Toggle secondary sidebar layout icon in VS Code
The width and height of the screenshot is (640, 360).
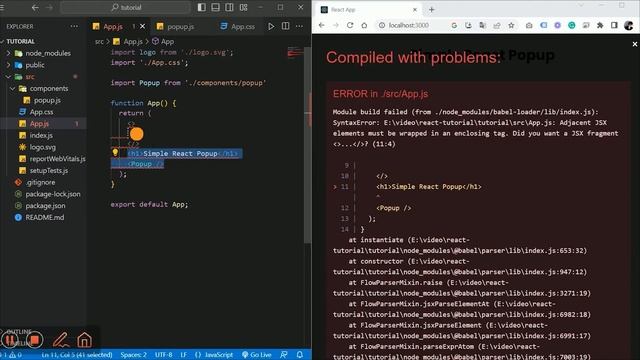click(229, 7)
